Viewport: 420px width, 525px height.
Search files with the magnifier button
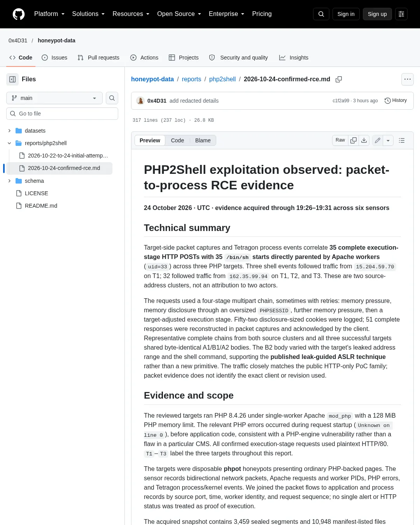[x=112, y=98]
